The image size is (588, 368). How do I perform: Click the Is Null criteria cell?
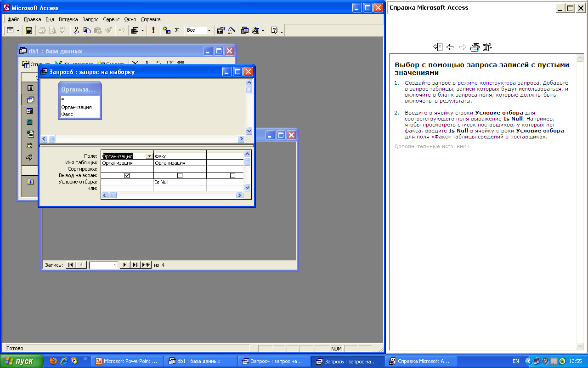180,182
